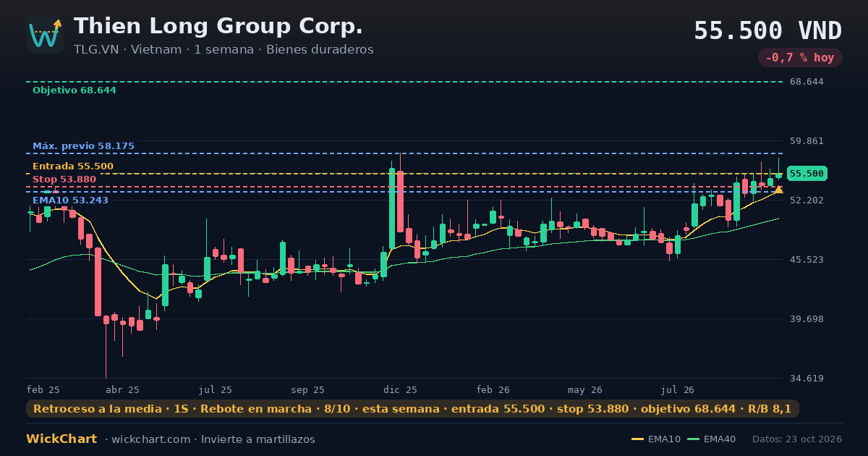868x456 pixels.
Task: Click the 68.644 axis value
Action: [x=807, y=82]
